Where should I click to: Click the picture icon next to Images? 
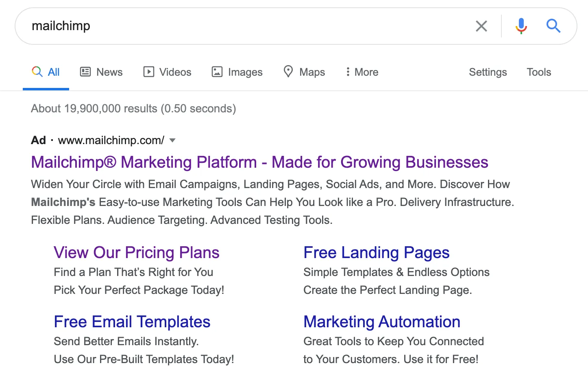217,72
